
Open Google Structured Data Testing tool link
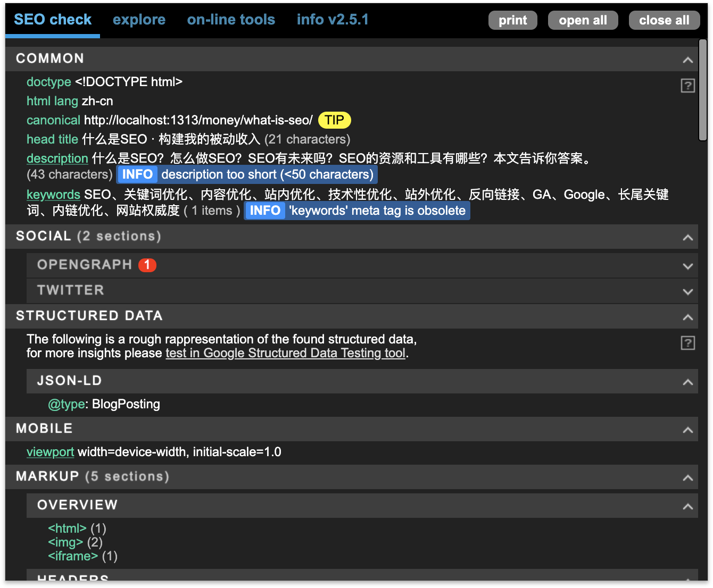[x=285, y=353]
